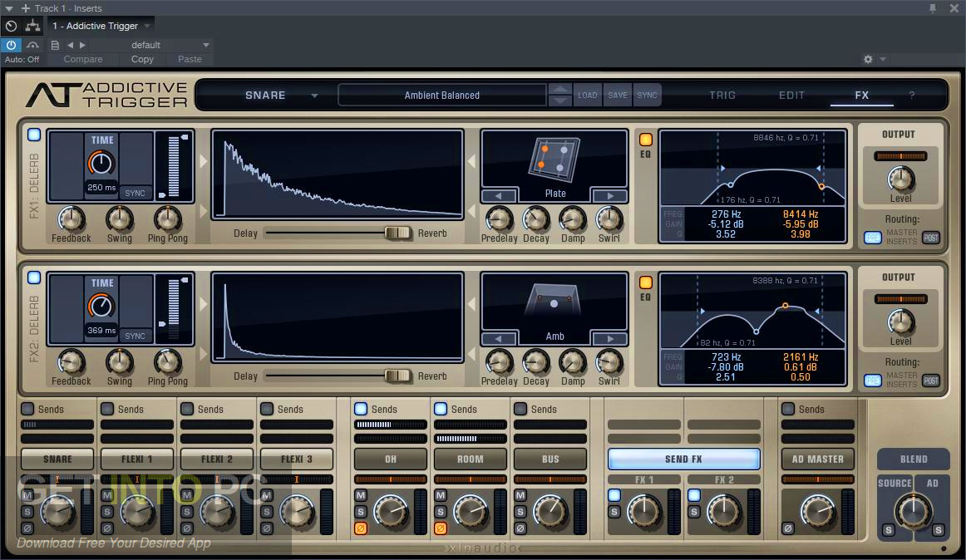The width and height of the screenshot is (966, 560).
Task: Click FX2 TIME knob
Action: click(101, 307)
